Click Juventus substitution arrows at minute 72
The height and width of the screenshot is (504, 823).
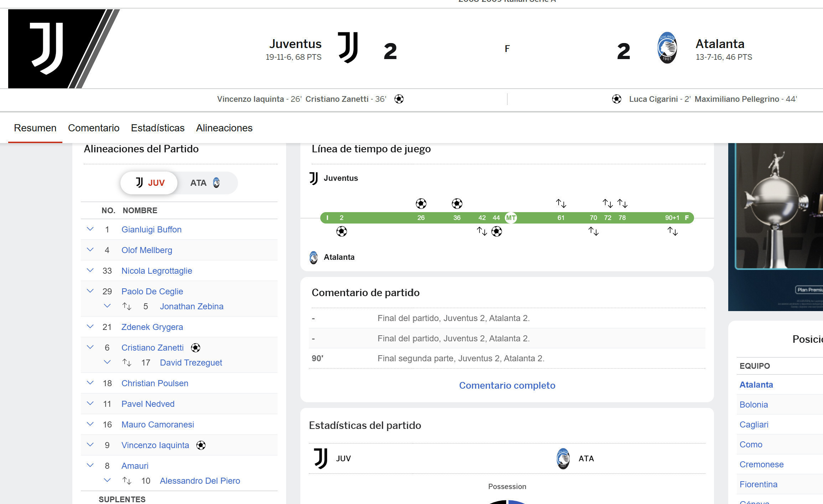click(x=608, y=203)
